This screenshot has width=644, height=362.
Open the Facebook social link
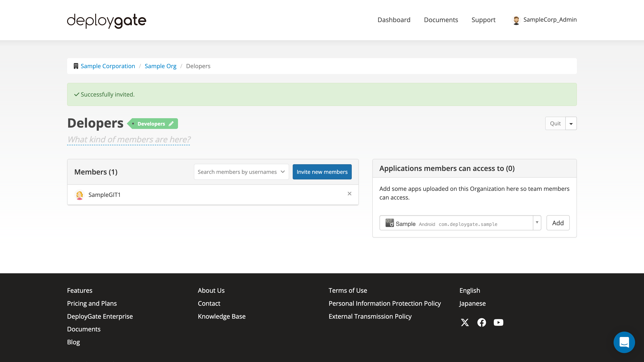482,322
